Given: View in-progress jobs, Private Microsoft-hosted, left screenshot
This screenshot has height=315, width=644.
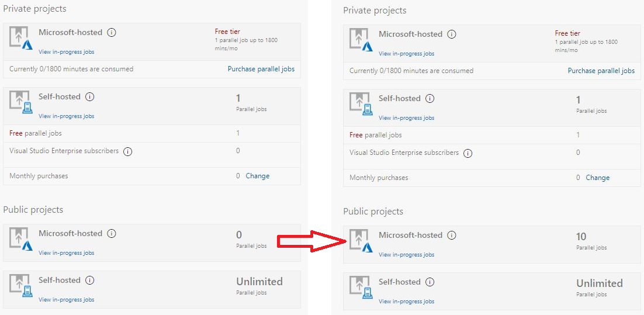Looking at the screenshot, I should [66, 52].
